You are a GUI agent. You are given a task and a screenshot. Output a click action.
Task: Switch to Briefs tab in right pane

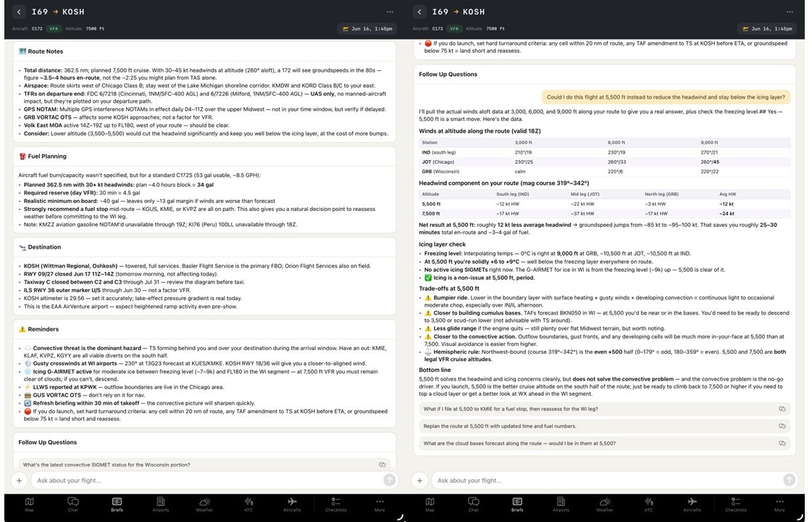(517, 505)
